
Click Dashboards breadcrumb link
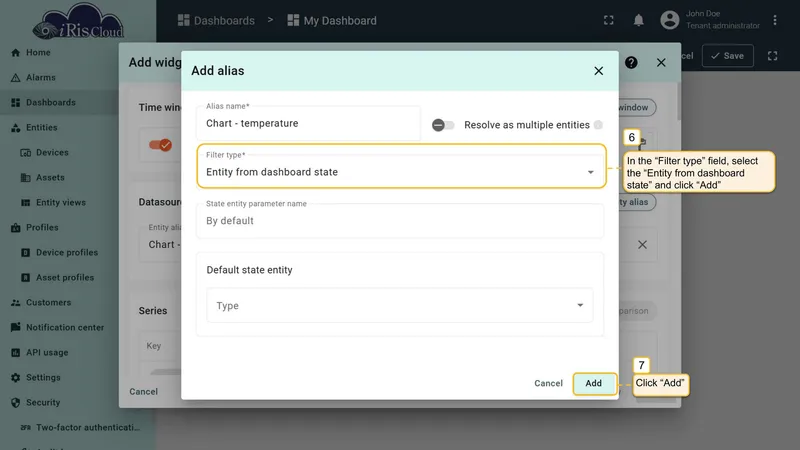click(216, 20)
